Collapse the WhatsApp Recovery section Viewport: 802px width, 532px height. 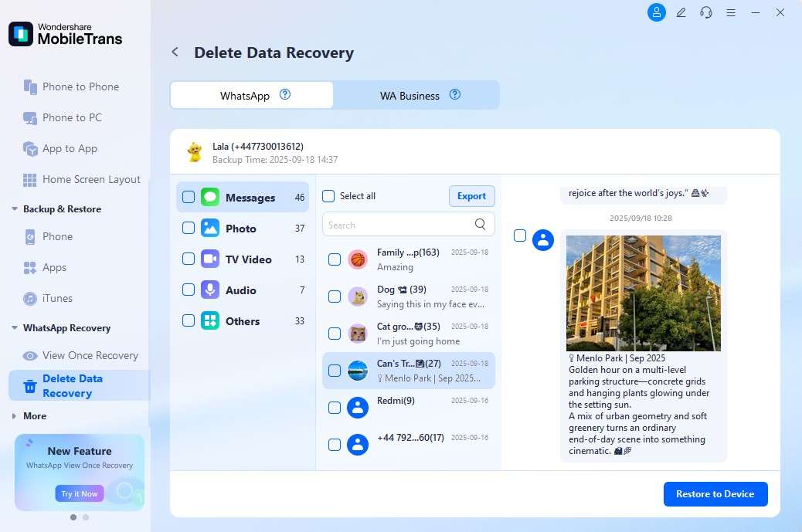(x=15, y=328)
